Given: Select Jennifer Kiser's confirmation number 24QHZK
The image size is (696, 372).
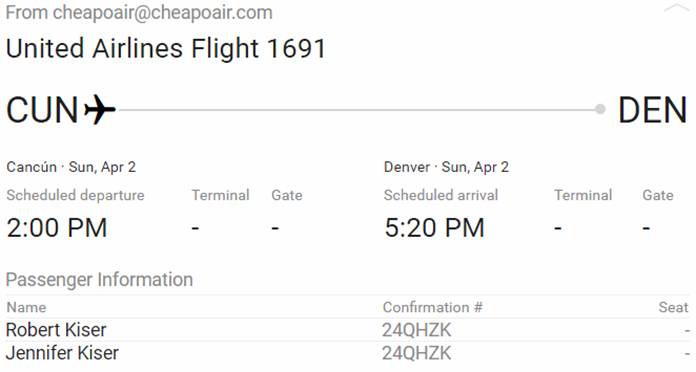Looking at the screenshot, I should coord(416,353).
